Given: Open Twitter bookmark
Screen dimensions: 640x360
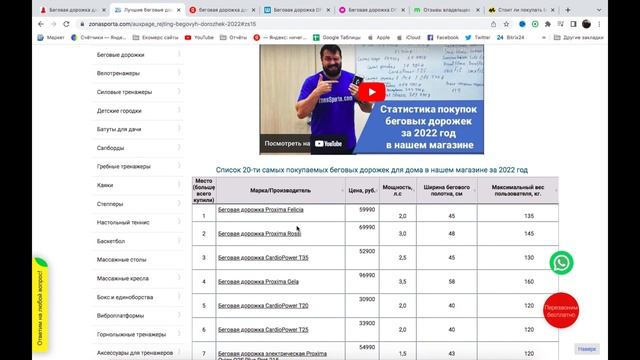Looking at the screenshot, I should (478, 37).
